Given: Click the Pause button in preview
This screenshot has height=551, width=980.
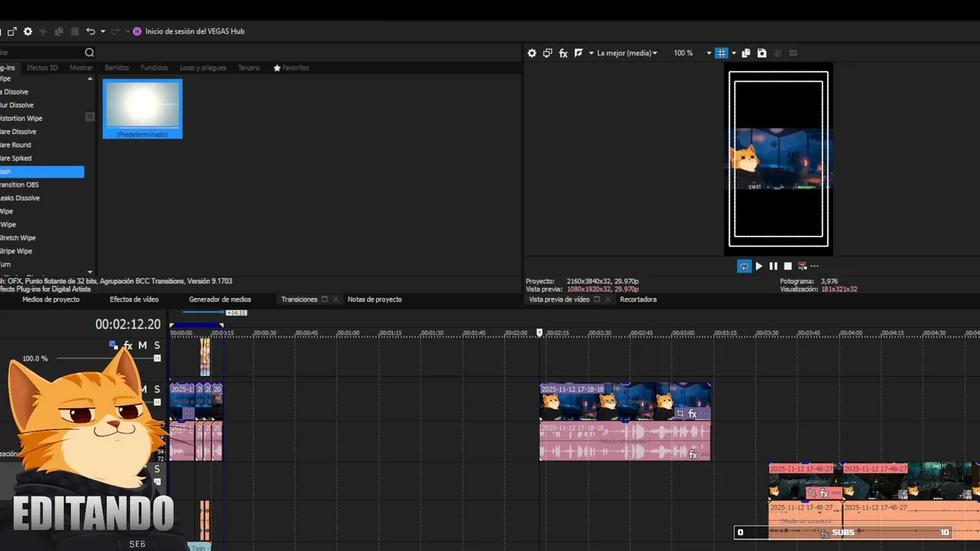Looking at the screenshot, I should (x=773, y=266).
